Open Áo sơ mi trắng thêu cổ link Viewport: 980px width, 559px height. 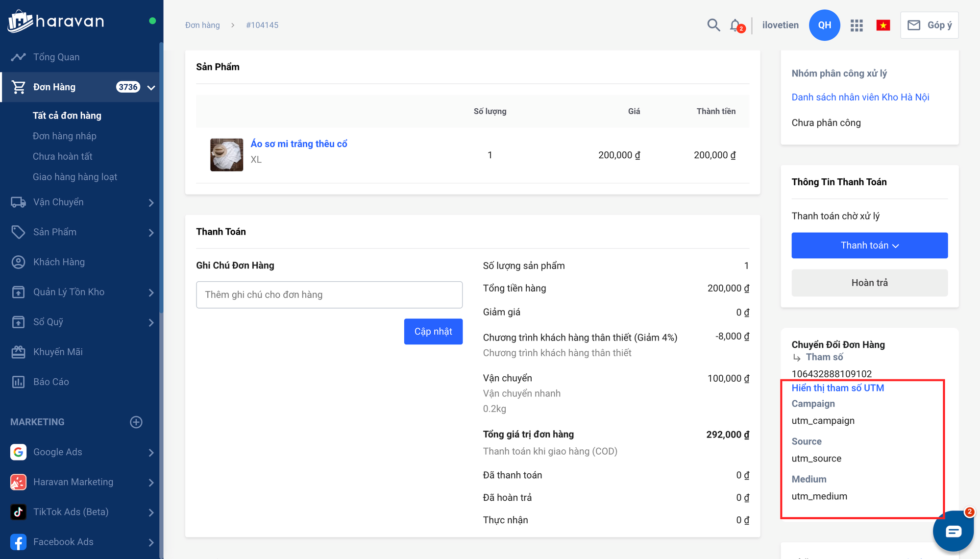[x=299, y=144]
